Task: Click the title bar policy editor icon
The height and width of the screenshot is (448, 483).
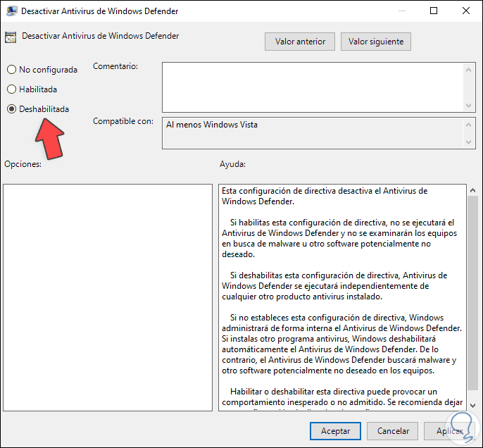Action: pyautogui.click(x=11, y=11)
